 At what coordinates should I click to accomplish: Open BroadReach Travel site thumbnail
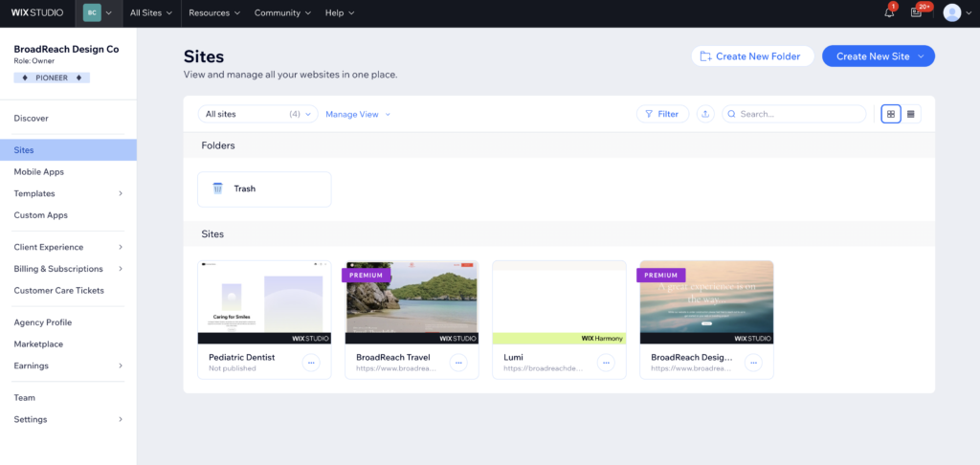(412, 302)
